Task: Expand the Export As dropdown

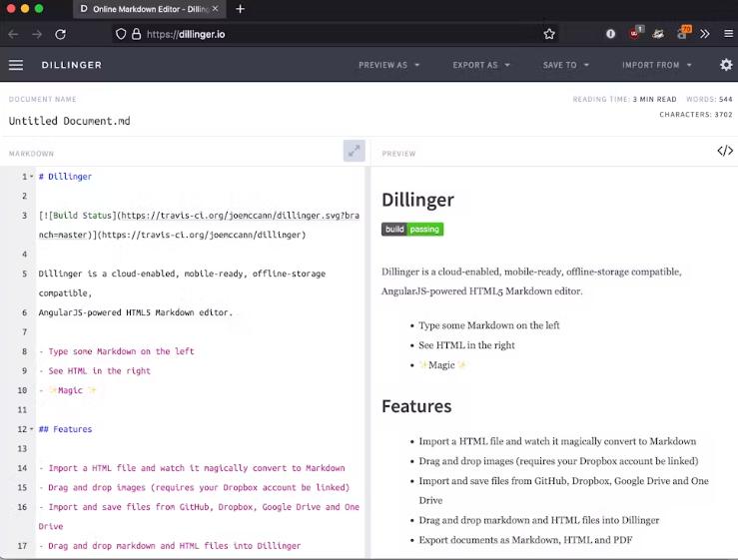Action: 481,65
